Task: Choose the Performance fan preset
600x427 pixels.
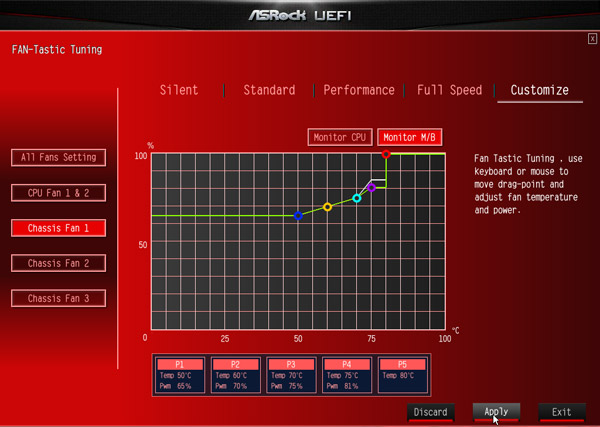Action: point(359,90)
